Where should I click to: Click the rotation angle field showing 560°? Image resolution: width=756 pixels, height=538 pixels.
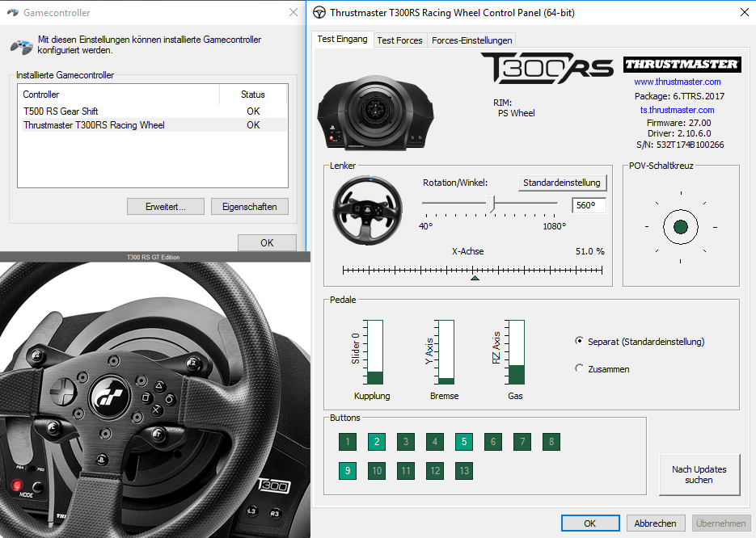click(588, 205)
